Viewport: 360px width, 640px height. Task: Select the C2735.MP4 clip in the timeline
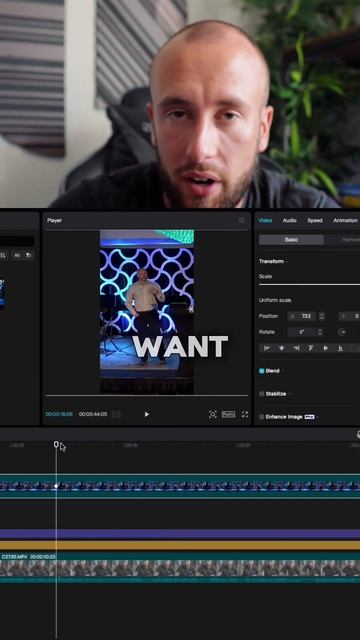[x=180, y=567]
